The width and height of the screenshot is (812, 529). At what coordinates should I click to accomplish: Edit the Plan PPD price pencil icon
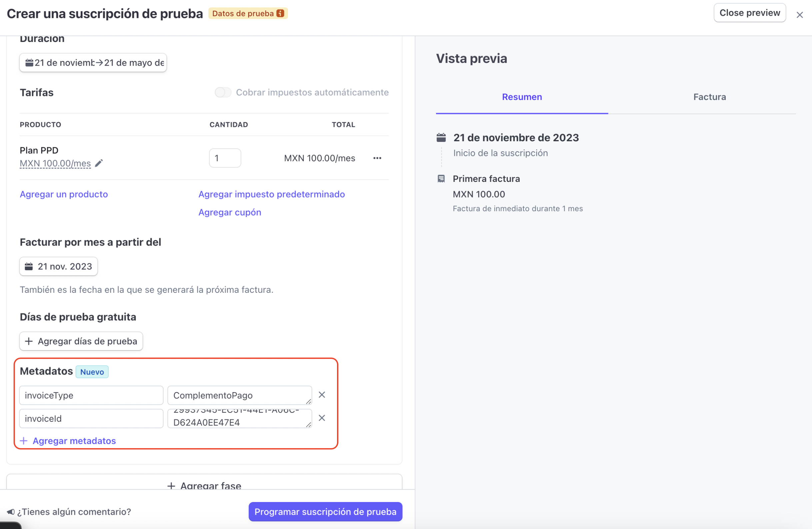[99, 163]
